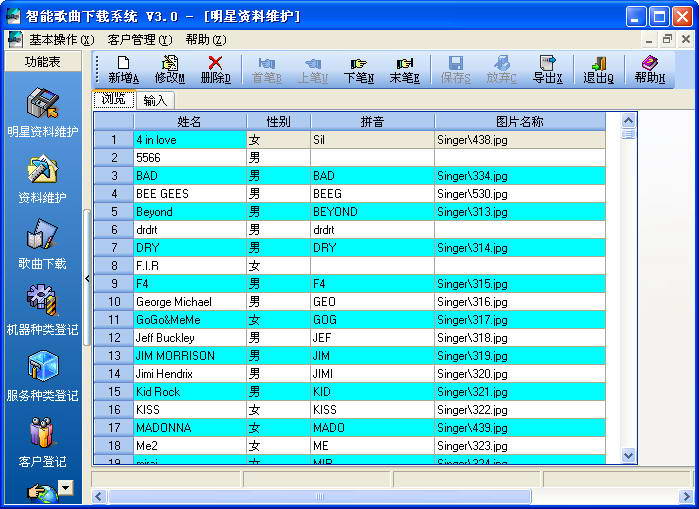Export data with the 导出X icon
Viewport: 699px width, 509px height.
(547, 63)
